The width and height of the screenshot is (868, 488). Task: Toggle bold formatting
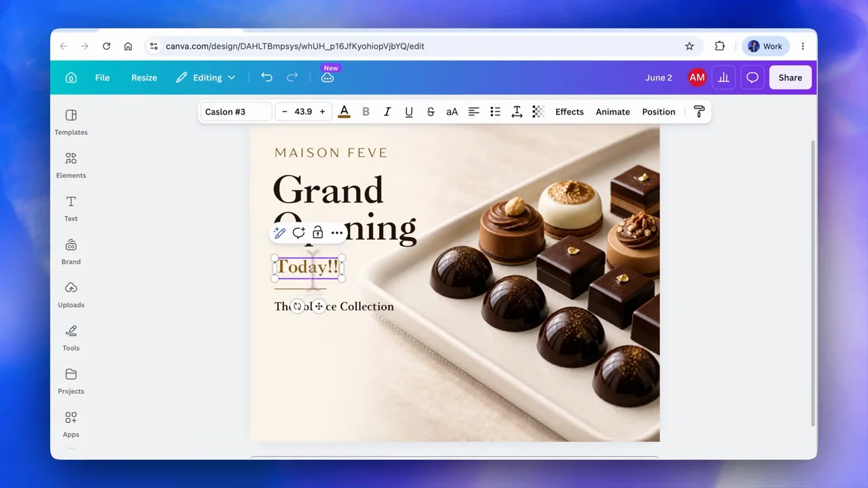[x=366, y=112]
